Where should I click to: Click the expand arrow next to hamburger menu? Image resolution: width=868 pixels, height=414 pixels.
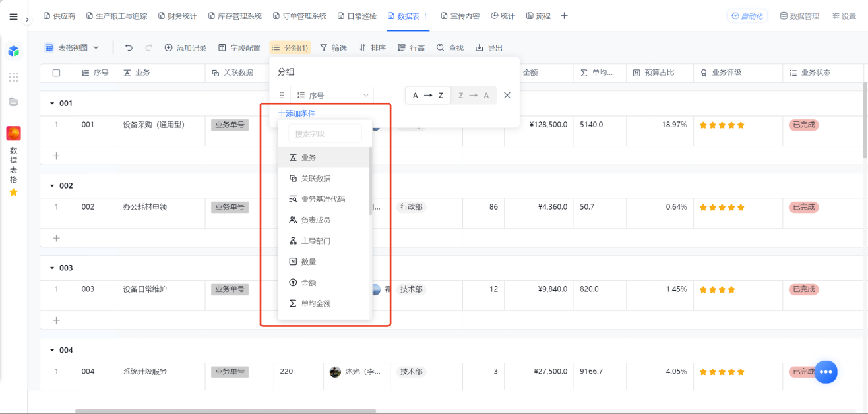(27, 20)
